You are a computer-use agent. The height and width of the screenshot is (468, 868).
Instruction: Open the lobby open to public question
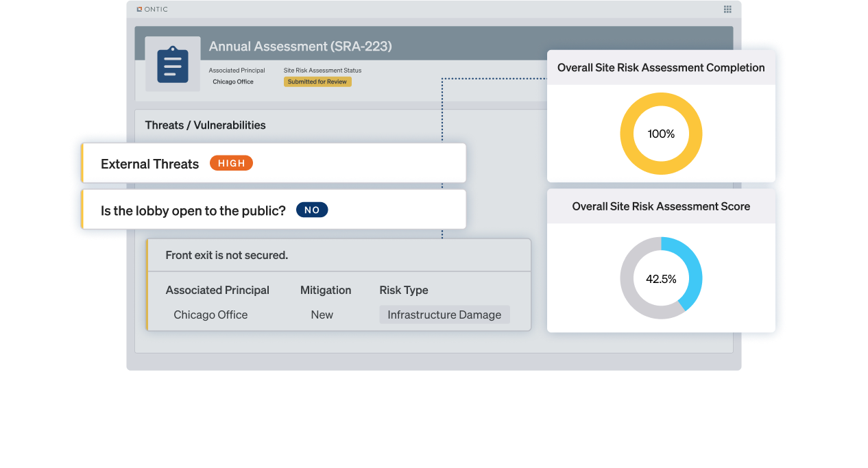pos(274,210)
